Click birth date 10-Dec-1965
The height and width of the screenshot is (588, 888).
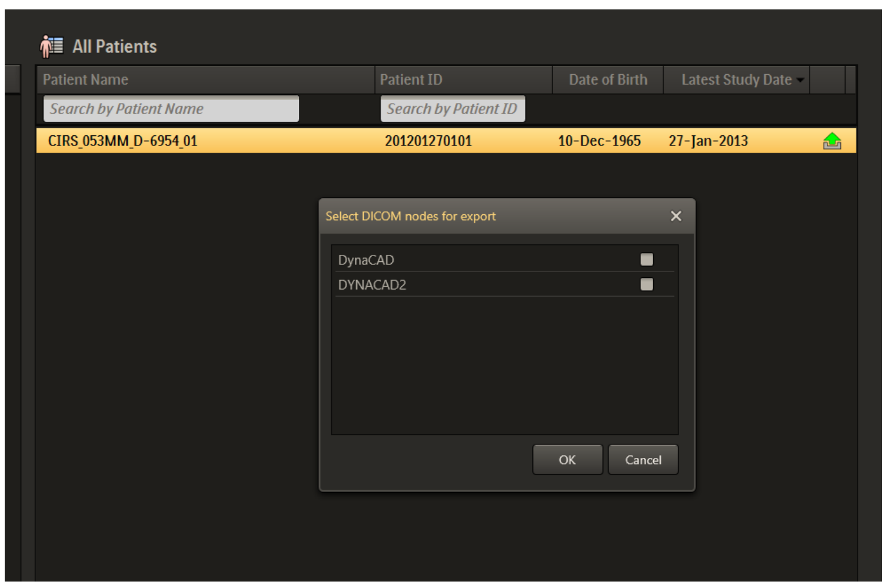(x=599, y=141)
